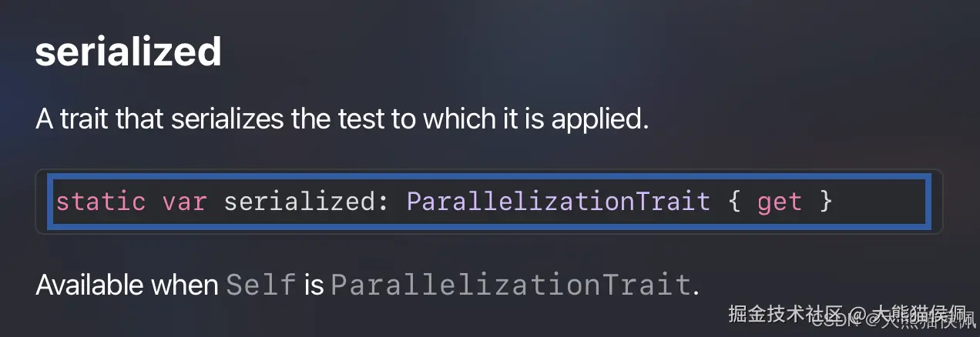This screenshot has width=980, height=337.
Task: Click the 'get' accessor keyword
Action: pyautogui.click(x=779, y=202)
